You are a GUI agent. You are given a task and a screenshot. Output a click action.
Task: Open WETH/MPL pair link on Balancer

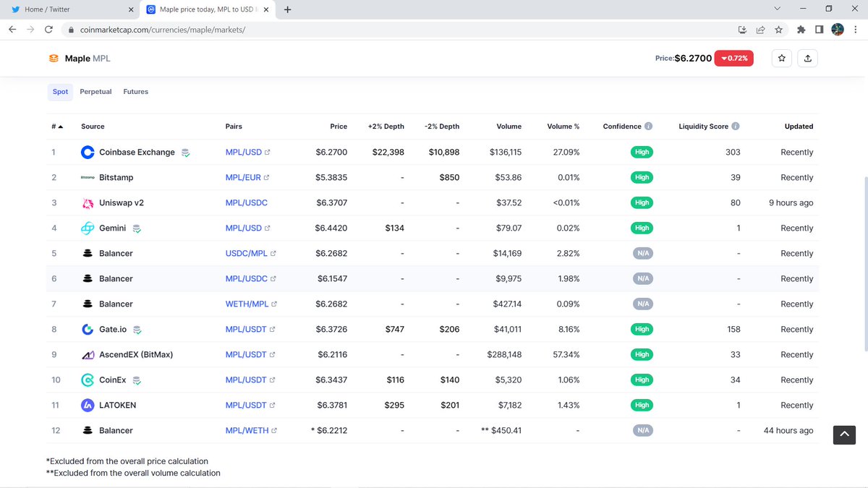click(251, 304)
